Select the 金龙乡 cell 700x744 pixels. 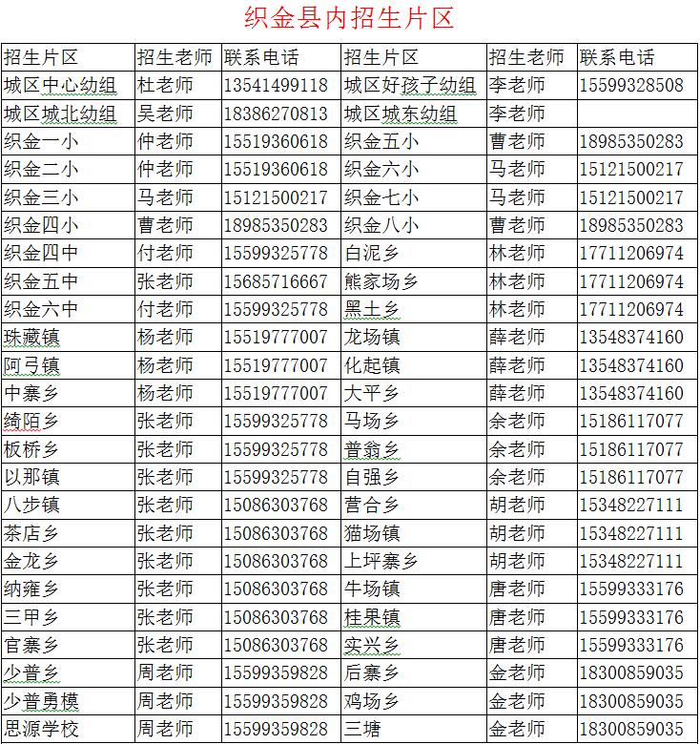69,561
